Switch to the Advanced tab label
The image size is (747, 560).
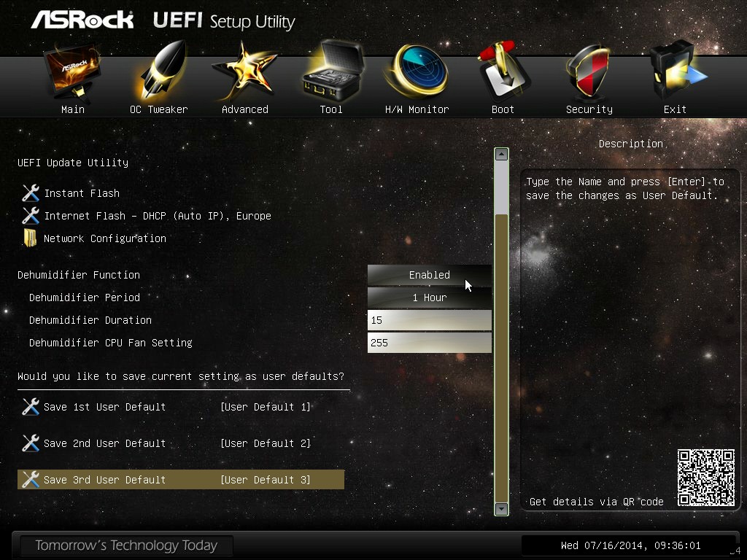click(x=245, y=109)
